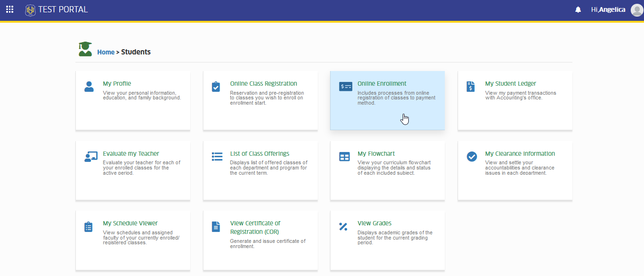Open View Certificate of Registration (COR) title
Screen dimensions: 644x276
coord(256,228)
